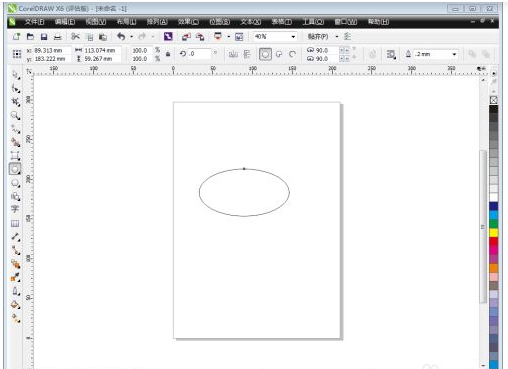This screenshot has height=369, width=508.
Task: Select the Shape tool in toolbox
Action: point(16,88)
